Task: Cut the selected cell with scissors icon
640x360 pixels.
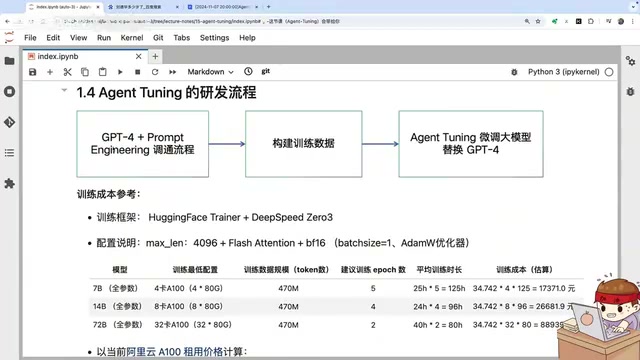Action: (67, 72)
